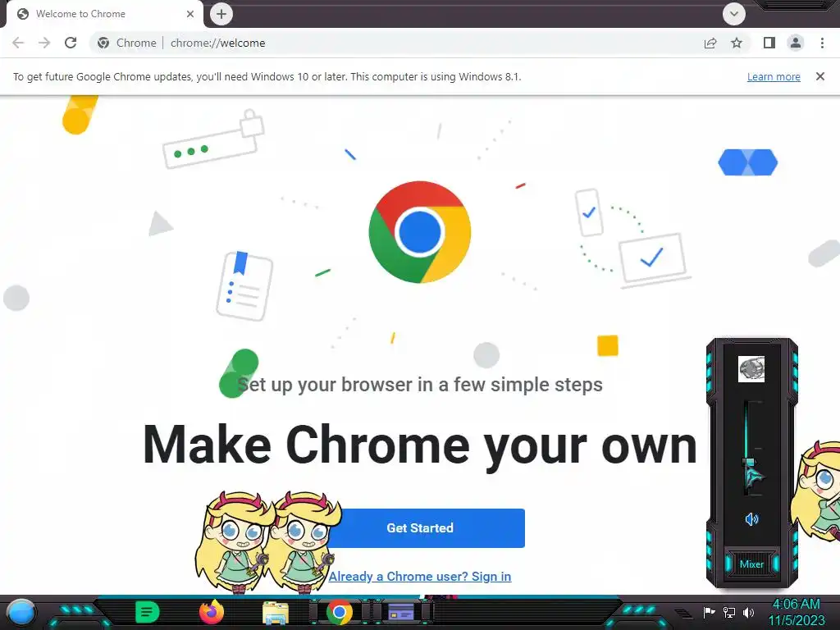Bookmark this tab with the star icon
This screenshot has width=840, height=630.
pos(737,43)
